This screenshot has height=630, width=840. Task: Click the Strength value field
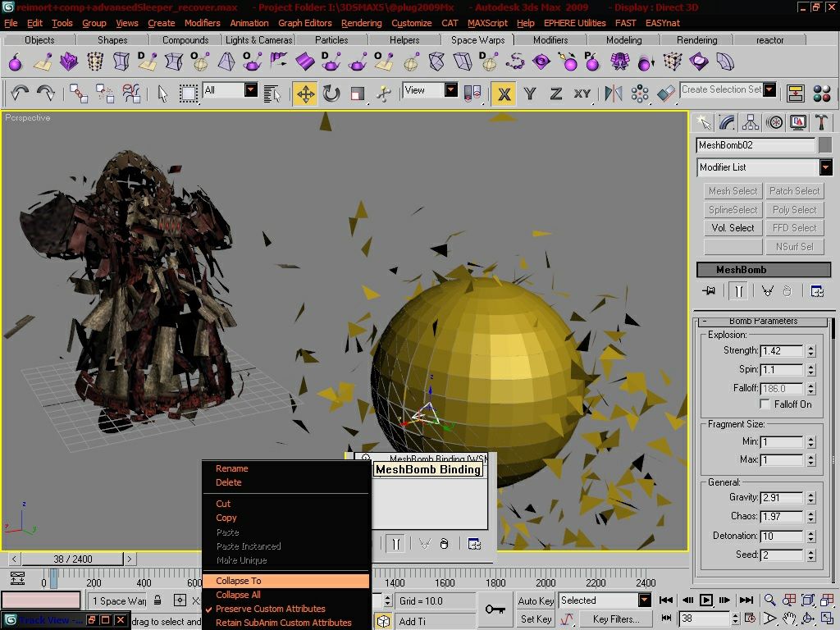[x=782, y=351]
